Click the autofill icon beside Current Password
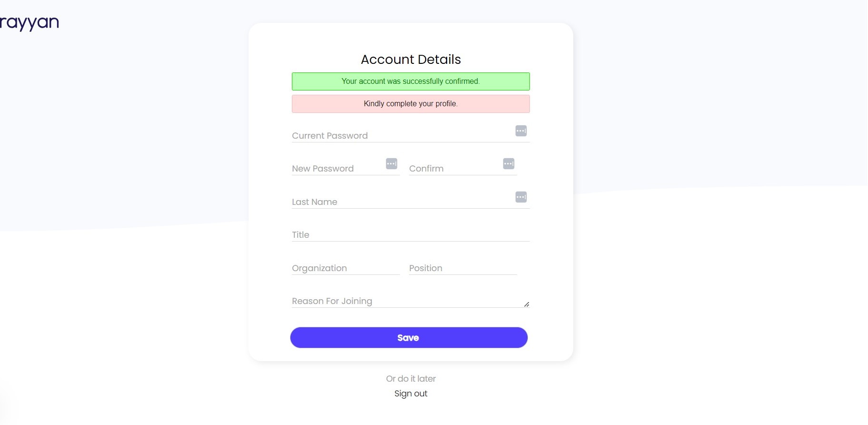The height and width of the screenshot is (425, 868). [x=521, y=131]
